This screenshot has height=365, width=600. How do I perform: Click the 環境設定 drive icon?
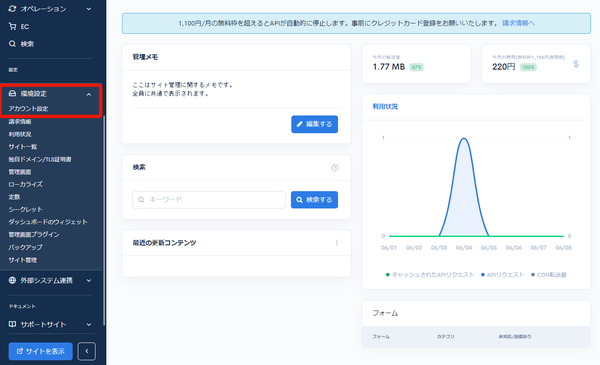click(x=12, y=93)
